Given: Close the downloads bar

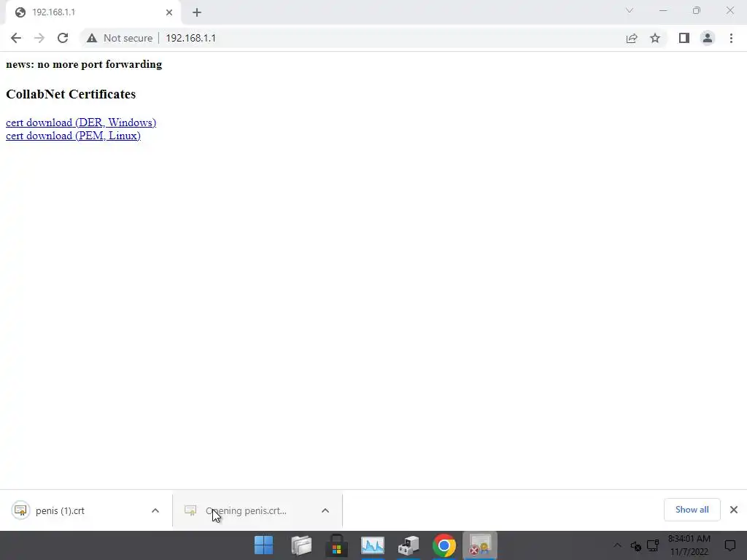Looking at the screenshot, I should [734, 510].
